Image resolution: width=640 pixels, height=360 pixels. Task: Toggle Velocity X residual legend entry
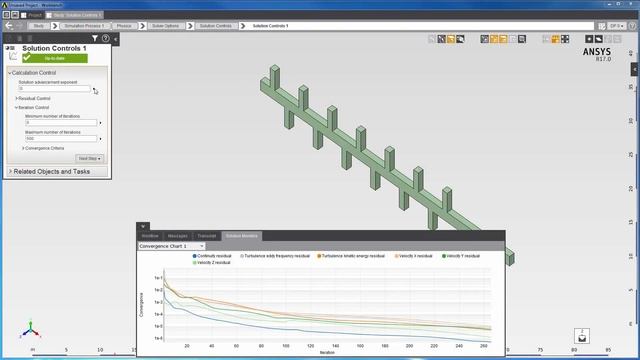413,256
